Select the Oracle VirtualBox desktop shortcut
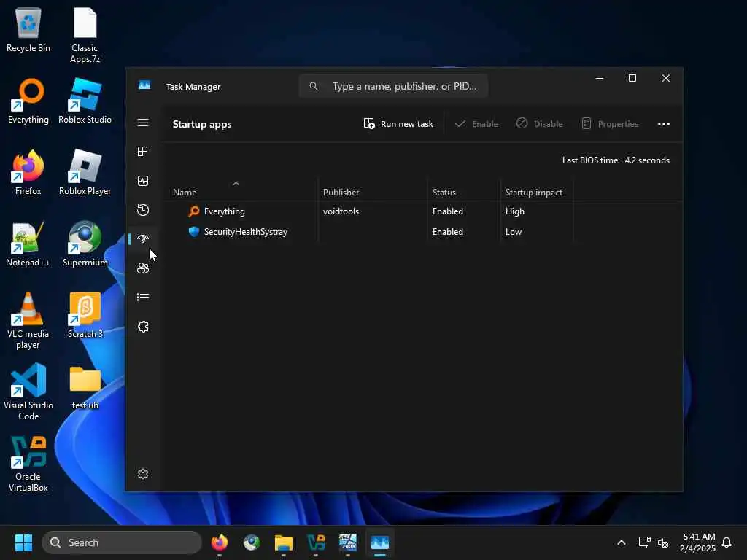The height and width of the screenshot is (560, 747). click(x=28, y=464)
